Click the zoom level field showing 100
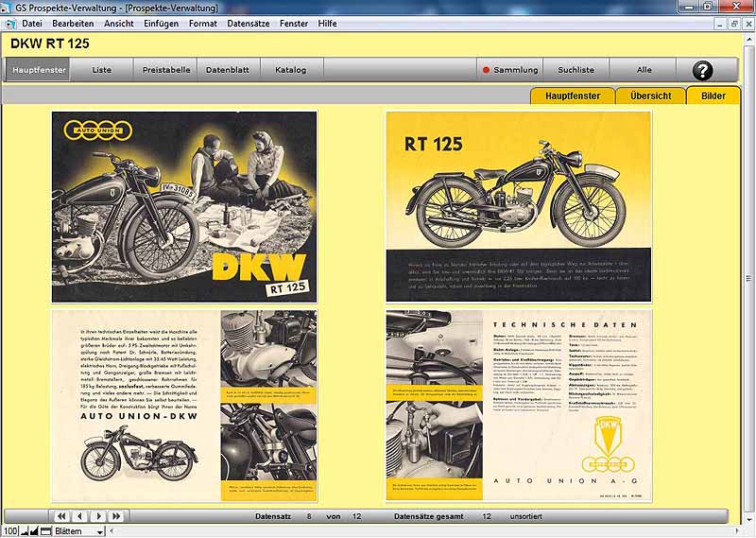 (x=9, y=531)
